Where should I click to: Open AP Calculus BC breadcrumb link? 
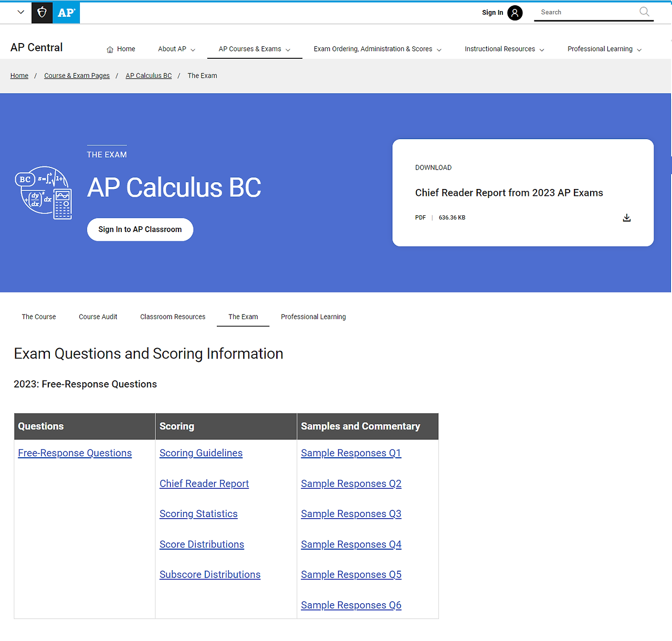click(149, 76)
